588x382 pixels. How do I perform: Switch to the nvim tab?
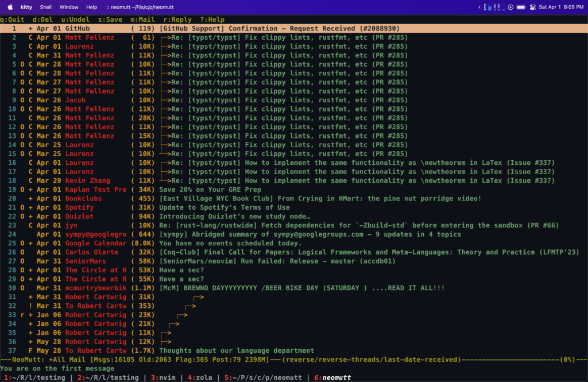point(163,377)
